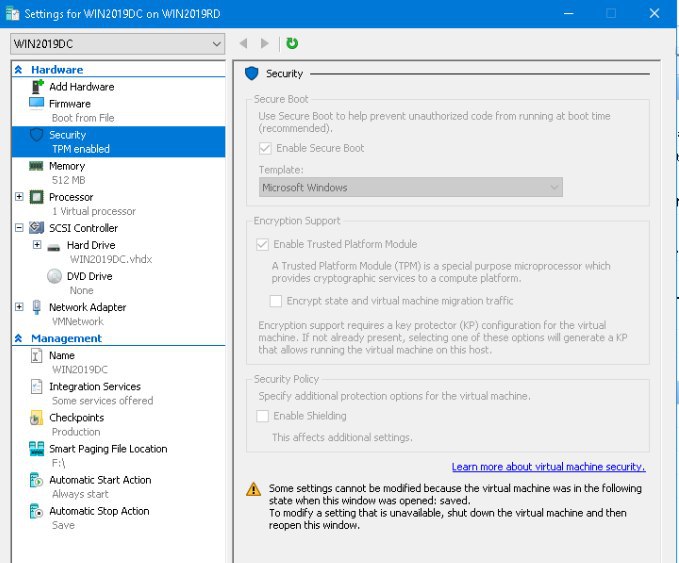This screenshot has height=563, width=679.
Task: Click the Production text under Checkpoints
Action: click(76, 432)
